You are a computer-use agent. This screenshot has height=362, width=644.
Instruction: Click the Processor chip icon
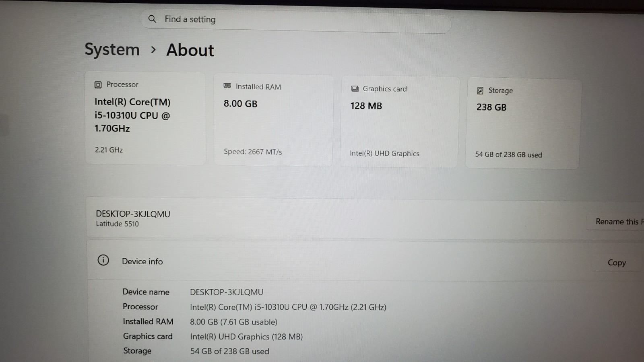[98, 84]
